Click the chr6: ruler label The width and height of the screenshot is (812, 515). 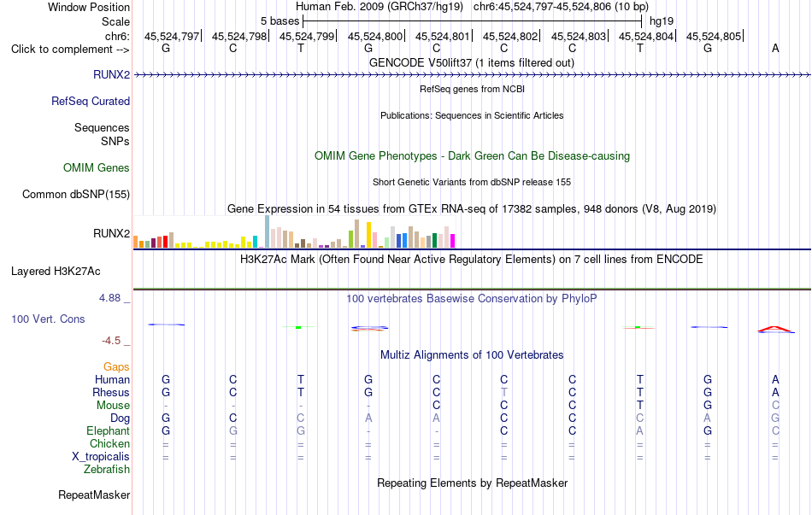pyautogui.click(x=117, y=36)
